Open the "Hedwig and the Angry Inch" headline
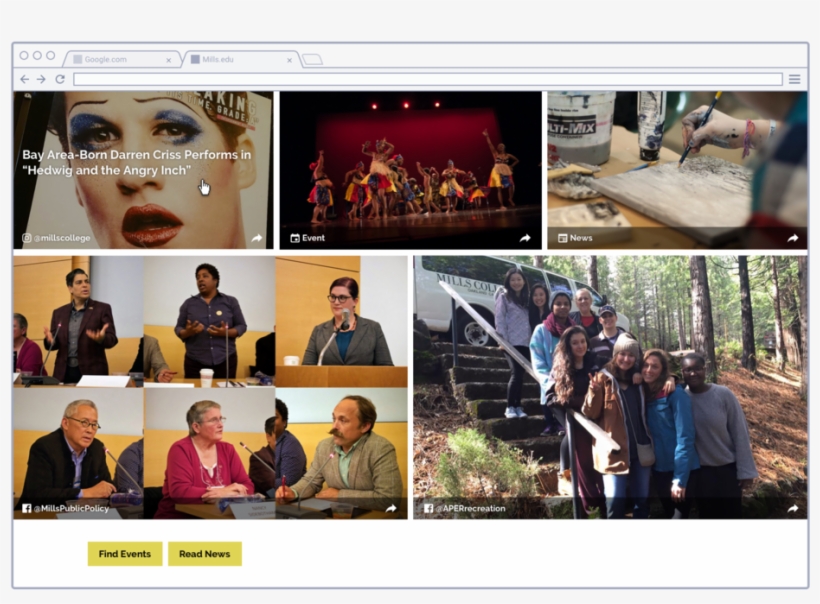Image resolution: width=820 pixels, height=604 pixels. click(136, 162)
